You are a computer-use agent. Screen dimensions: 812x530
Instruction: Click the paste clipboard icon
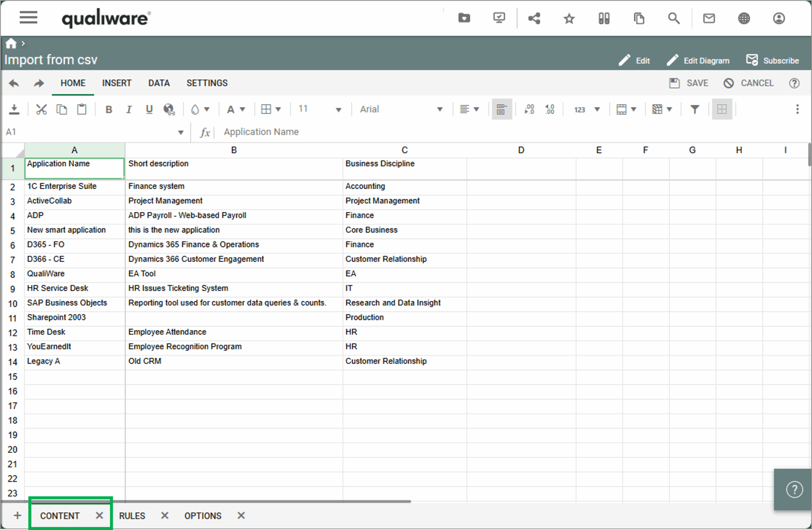(x=82, y=109)
